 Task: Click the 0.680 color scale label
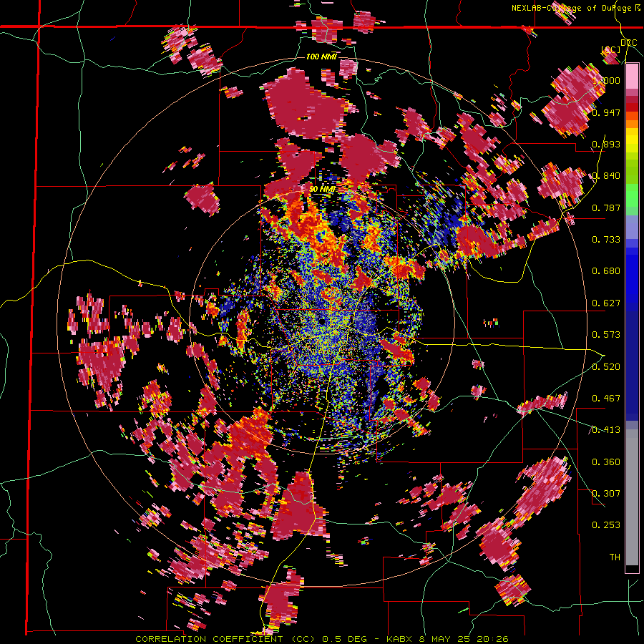click(x=606, y=271)
